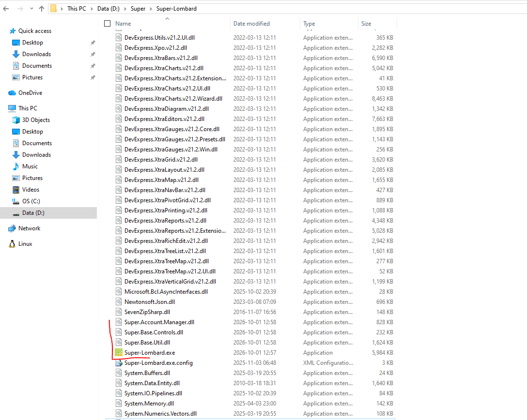Image resolution: width=527 pixels, height=420 pixels.
Task: Expand the chevron after Data (D:) in address bar
Action: 125,9
